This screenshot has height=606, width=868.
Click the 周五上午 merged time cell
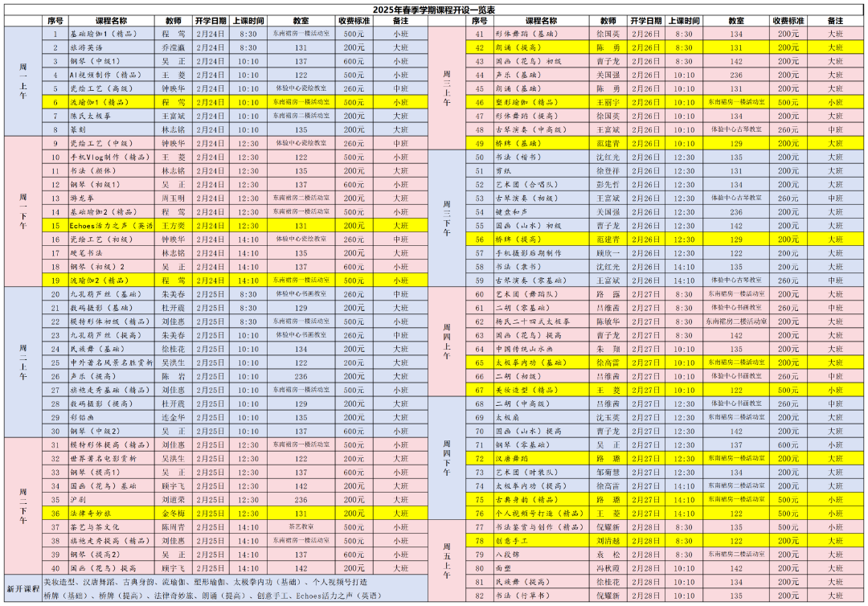pos(447,561)
